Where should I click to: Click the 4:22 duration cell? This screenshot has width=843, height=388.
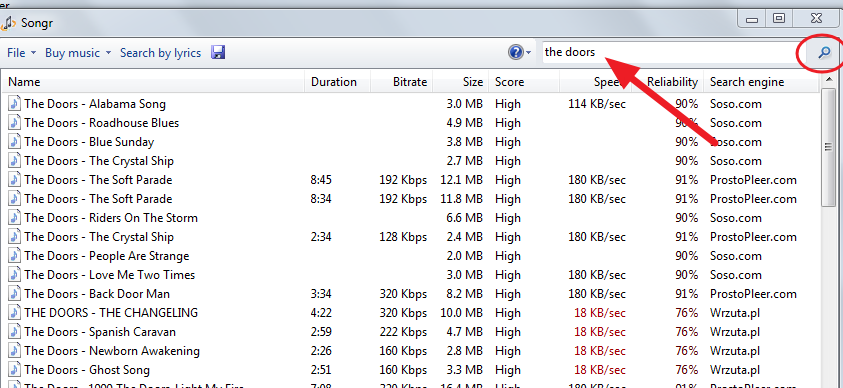tap(321, 313)
